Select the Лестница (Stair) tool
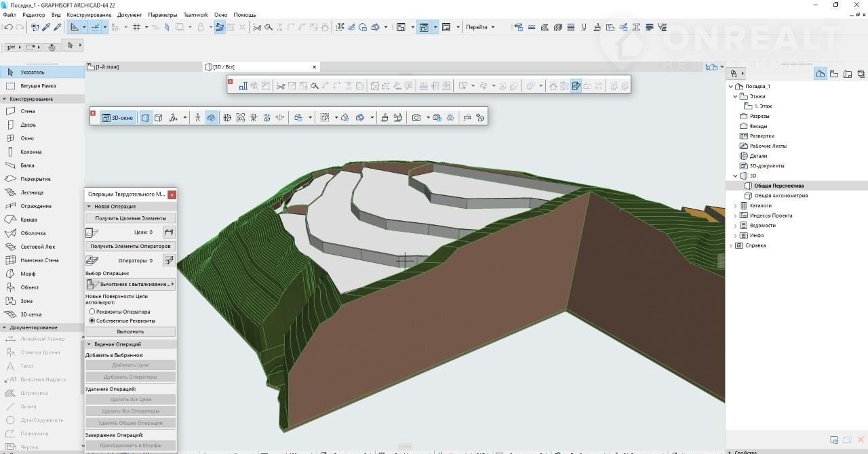This screenshot has height=454, width=868. point(31,192)
